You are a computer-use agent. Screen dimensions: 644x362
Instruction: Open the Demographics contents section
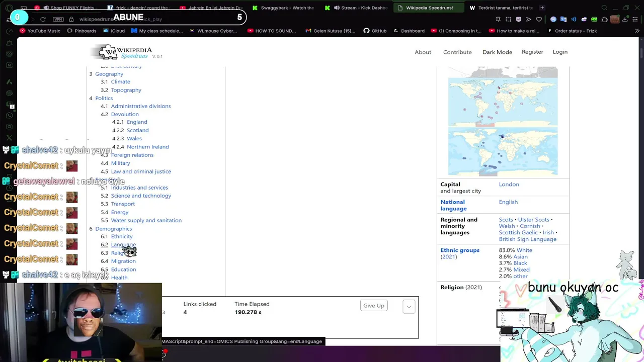click(114, 229)
